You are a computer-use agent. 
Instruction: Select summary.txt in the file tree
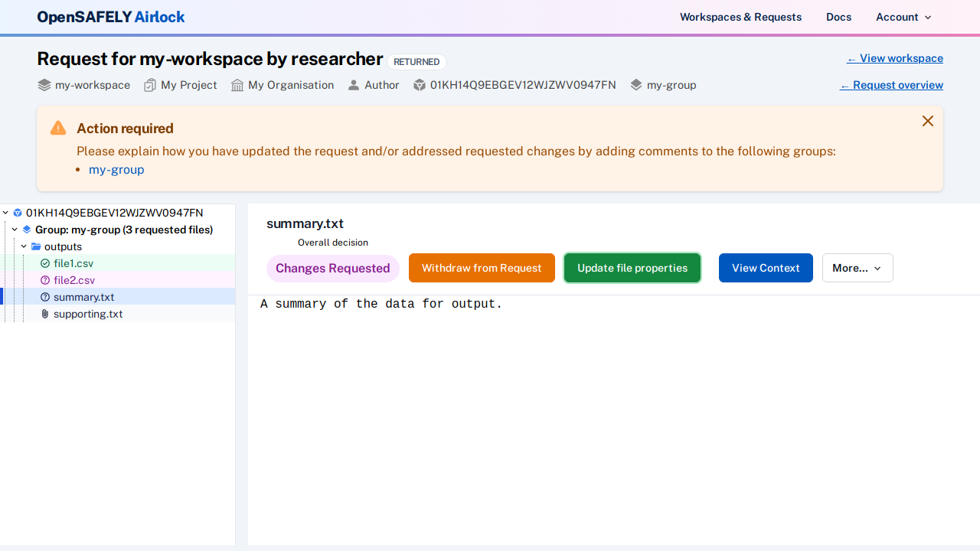pyautogui.click(x=83, y=297)
